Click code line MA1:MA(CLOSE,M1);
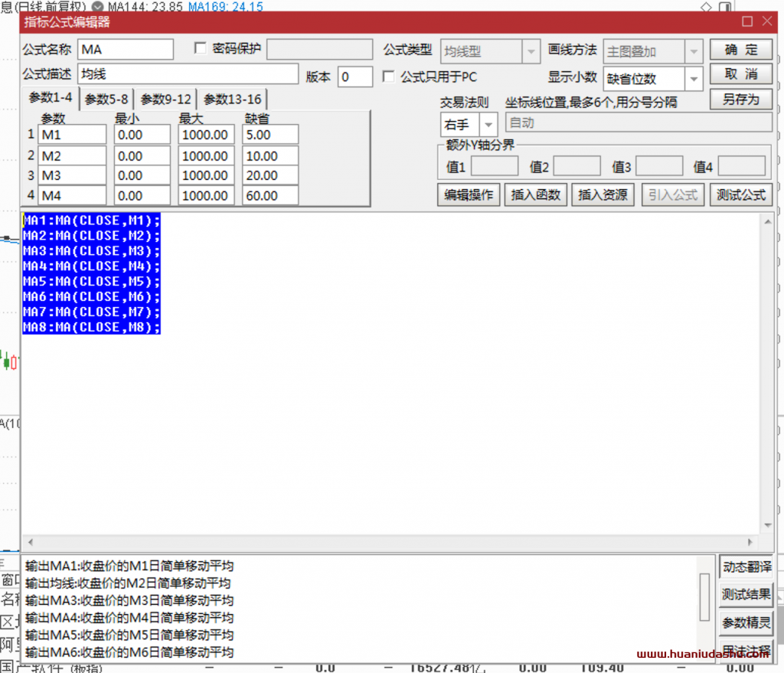 tap(92, 221)
